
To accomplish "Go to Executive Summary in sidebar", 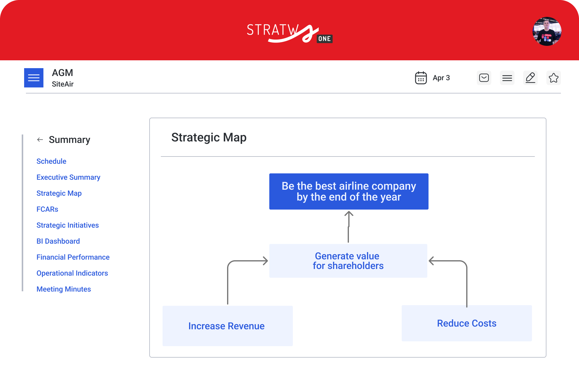I will click(68, 177).
